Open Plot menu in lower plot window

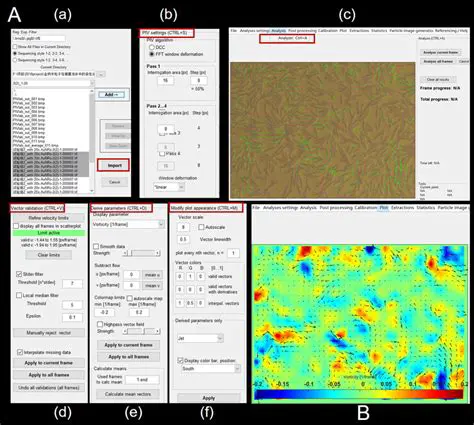click(384, 208)
